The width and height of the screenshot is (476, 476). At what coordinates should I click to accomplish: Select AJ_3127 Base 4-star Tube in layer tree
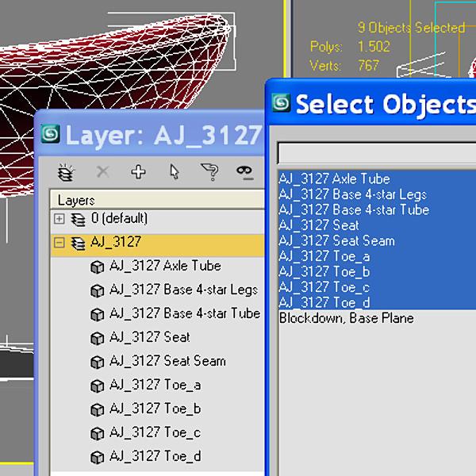click(185, 313)
